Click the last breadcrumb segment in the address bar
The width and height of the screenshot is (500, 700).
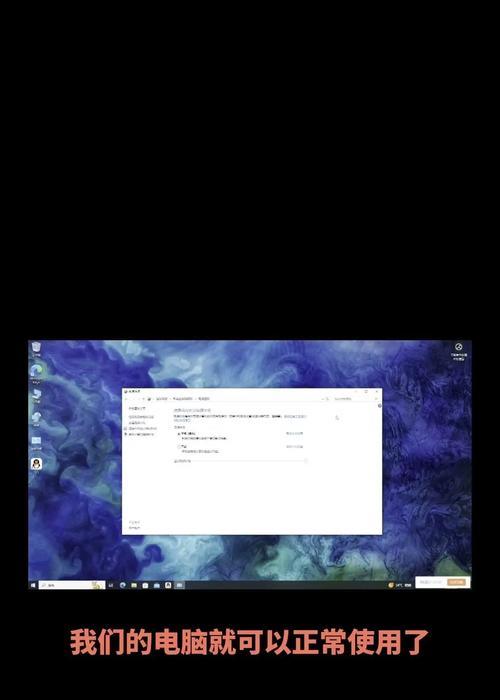click(204, 399)
